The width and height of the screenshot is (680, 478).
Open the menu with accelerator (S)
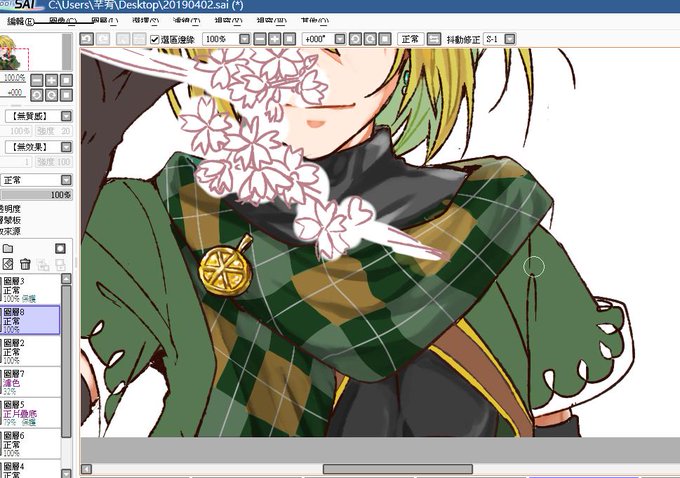[x=145, y=21]
